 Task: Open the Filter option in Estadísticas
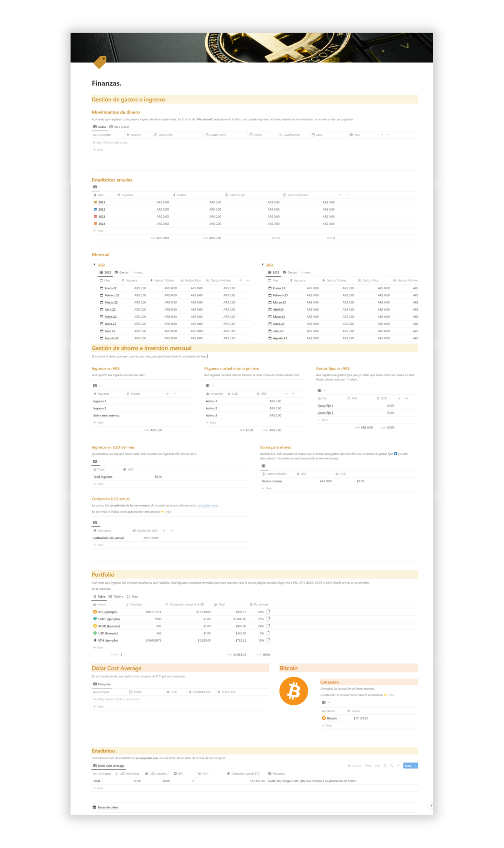(368, 766)
